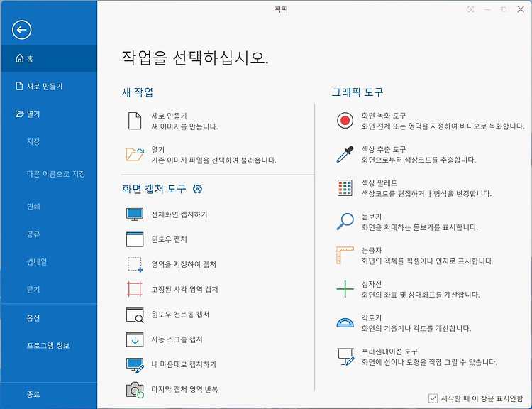The image size is (532, 409).
Task: Click the 마지막 캡처 영역 반복 label
Action: (x=184, y=389)
